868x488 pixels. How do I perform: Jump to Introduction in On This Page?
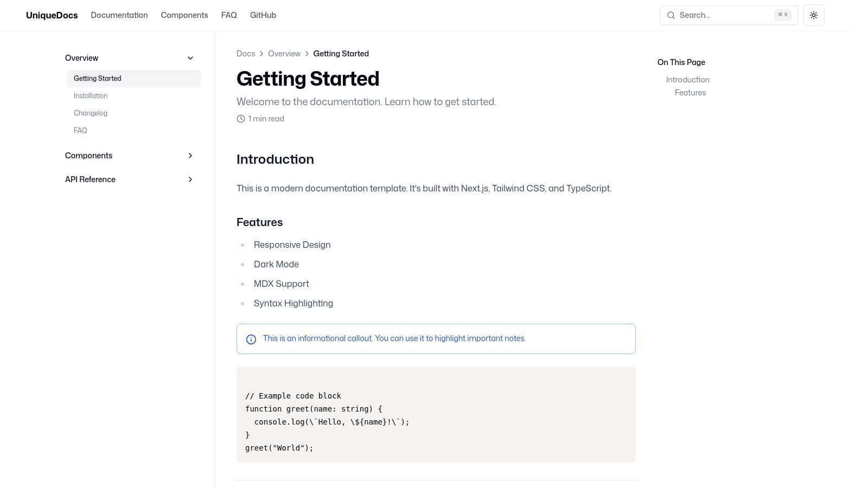pos(687,80)
